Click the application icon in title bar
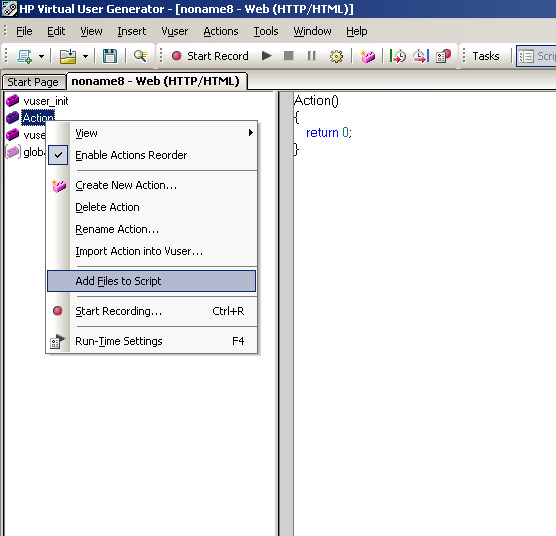The image size is (556, 536). coord(9,9)
